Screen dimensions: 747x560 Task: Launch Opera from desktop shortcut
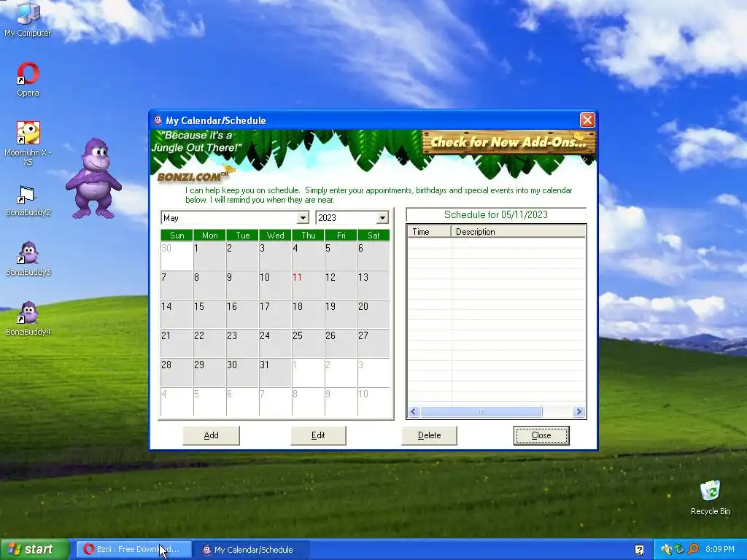28,79
